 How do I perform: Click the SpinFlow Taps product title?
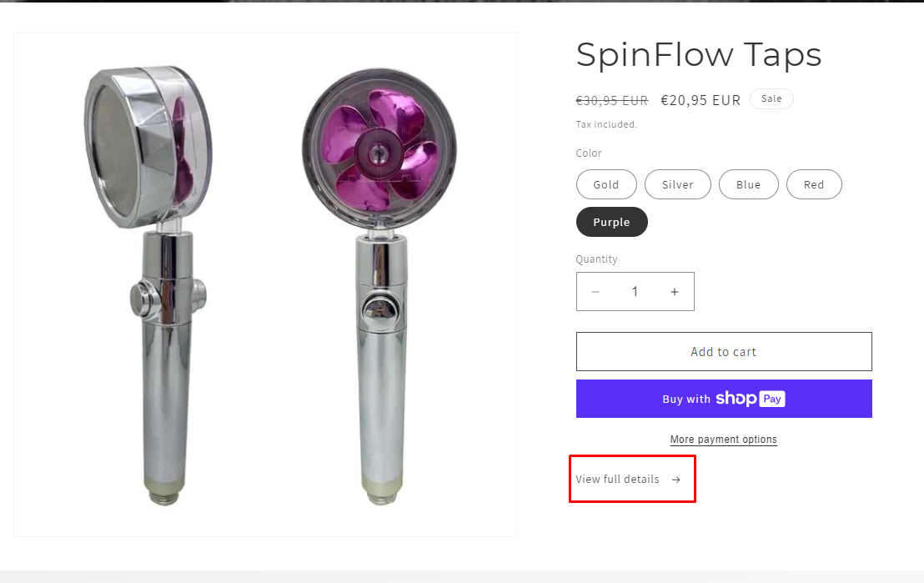pos(699,55)
